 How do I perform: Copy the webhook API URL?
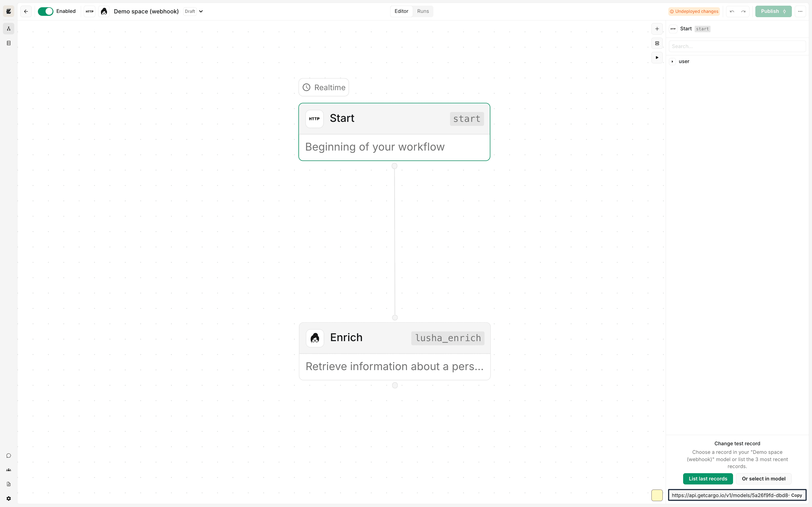click(x=796, y=495)
